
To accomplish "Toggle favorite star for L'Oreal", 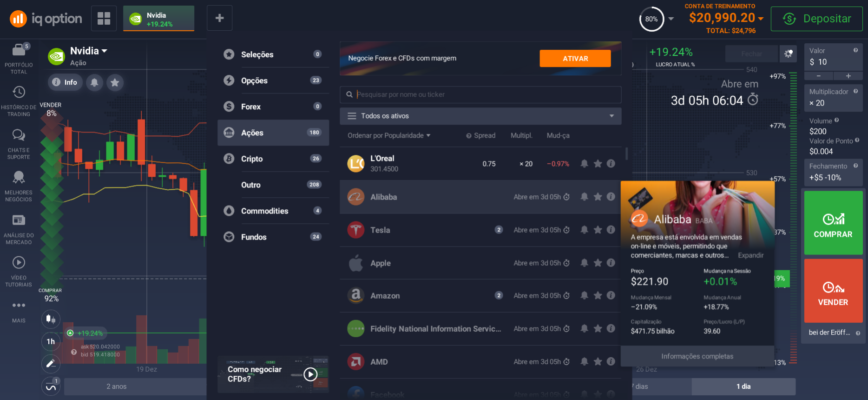I will [598, 164].
